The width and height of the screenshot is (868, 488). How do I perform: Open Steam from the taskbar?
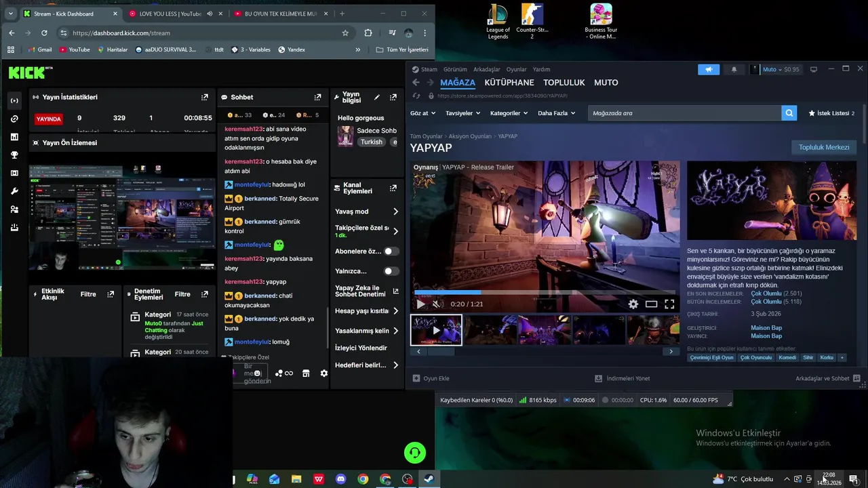point(429,479)
